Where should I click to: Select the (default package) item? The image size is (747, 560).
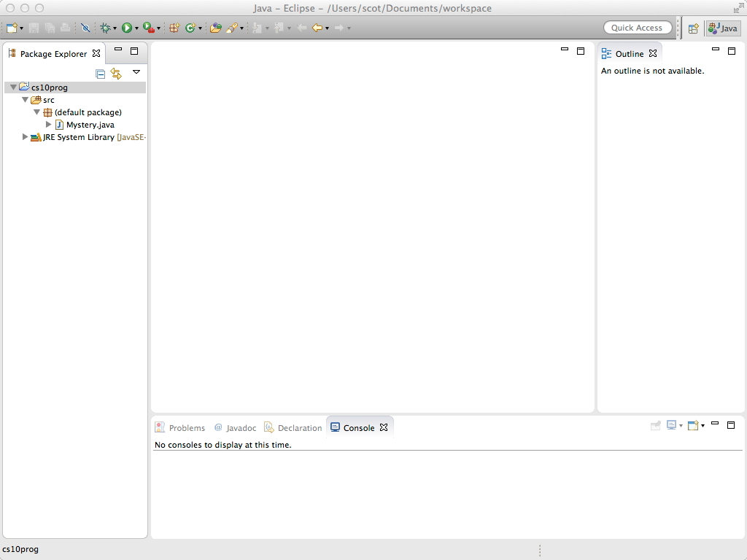click(x=88, y=112)
